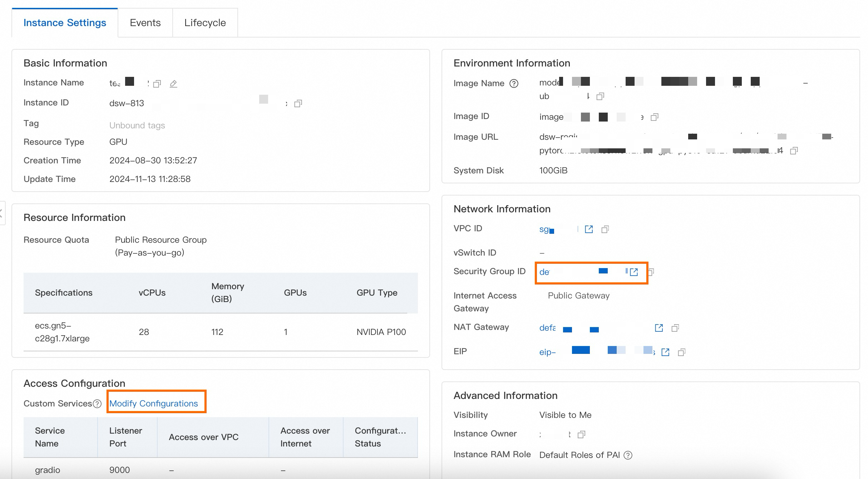Screen dimensions: 868x479
Task: Click the Memory (GiB) column header
Action: (228, 293)
